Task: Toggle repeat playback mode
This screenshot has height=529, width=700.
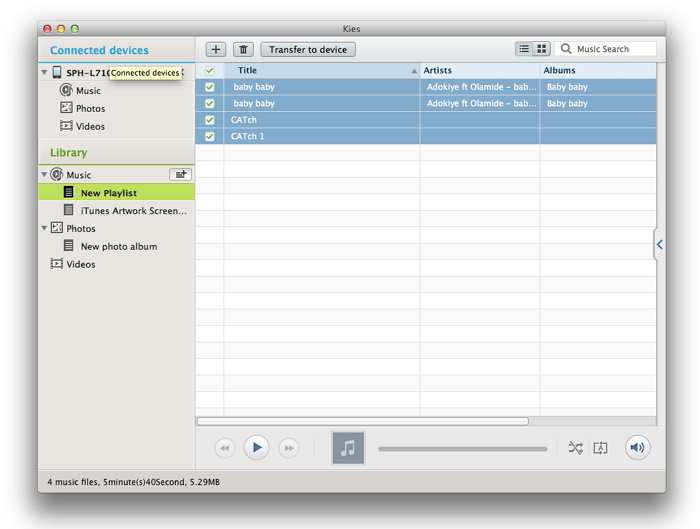Action: 600,448
